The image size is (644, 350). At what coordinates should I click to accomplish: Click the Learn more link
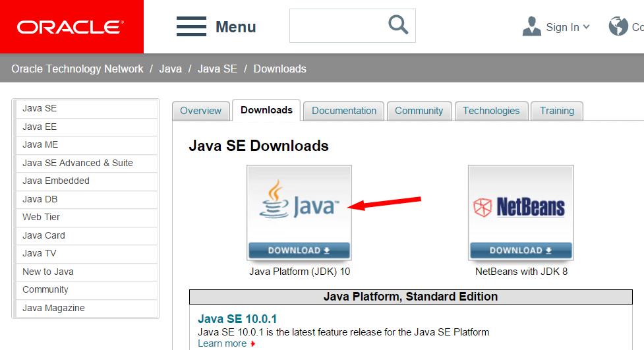click(x=223, y=343)
